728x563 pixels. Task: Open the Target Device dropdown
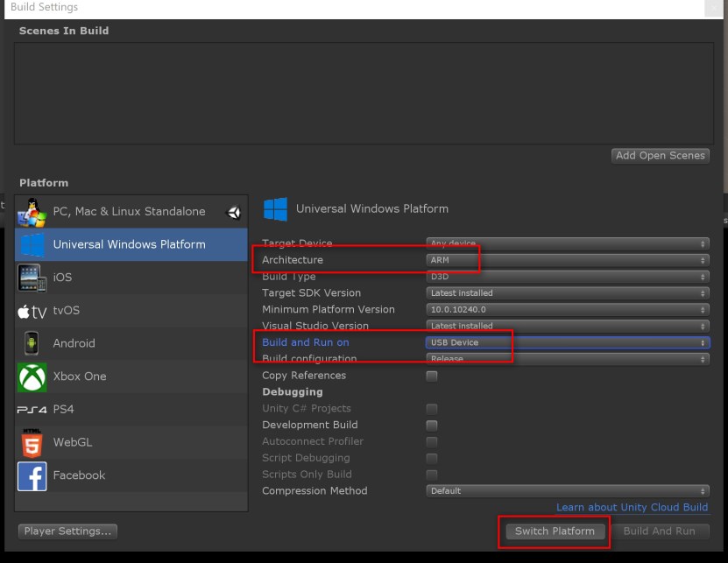[x=568, y=243]
